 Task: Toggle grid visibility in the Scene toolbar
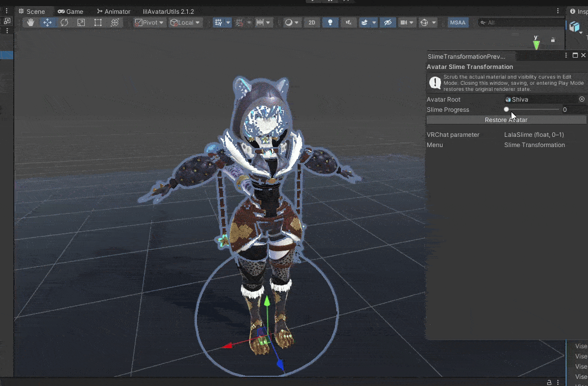tap(218, 22)
